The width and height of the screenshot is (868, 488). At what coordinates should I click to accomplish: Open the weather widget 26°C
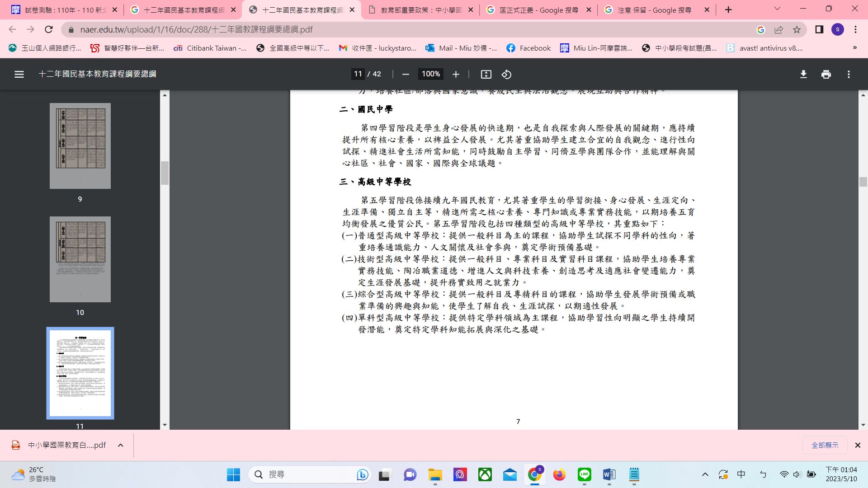tap(34, 474)
